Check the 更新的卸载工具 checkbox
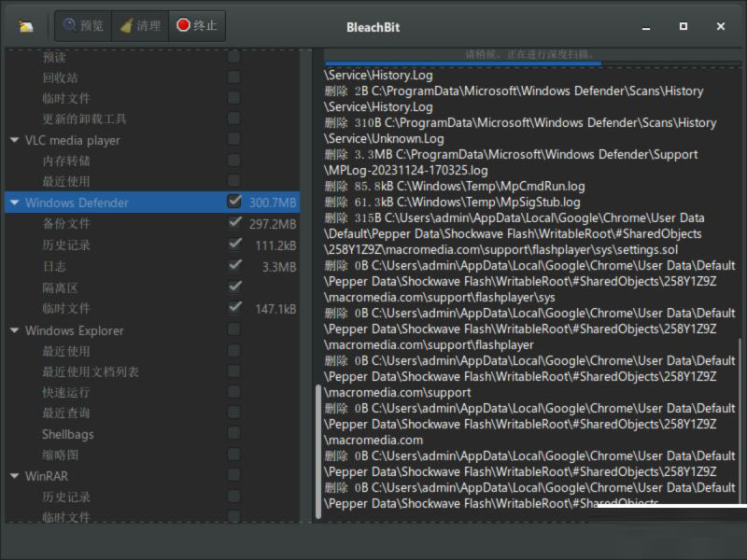The width and height of the screenshot is (747, 560). tap(234, 118)
